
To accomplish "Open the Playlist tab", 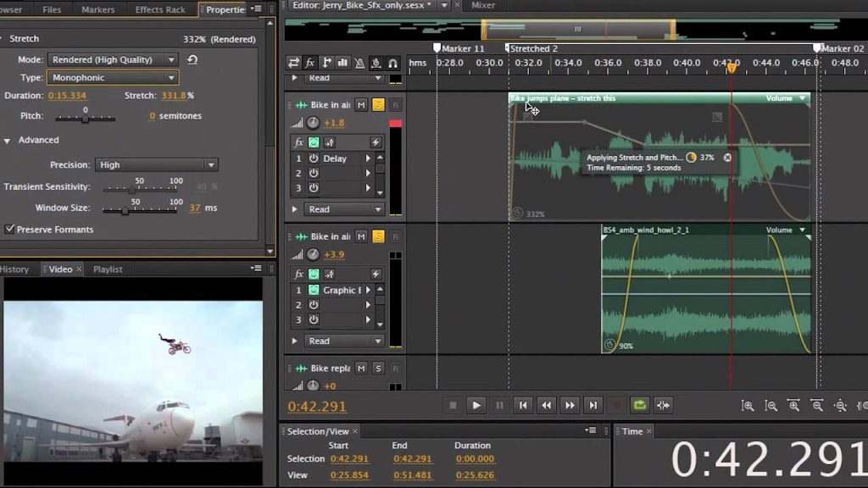I will 108,269.
